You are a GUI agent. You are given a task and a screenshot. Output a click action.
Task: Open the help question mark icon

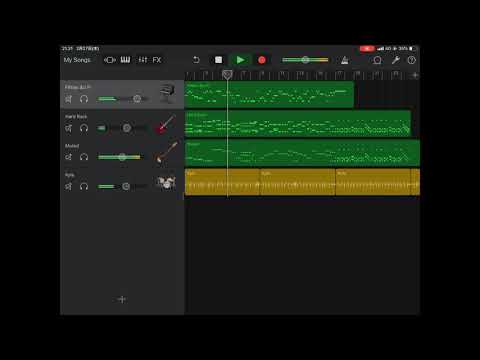tap(412, 60)
